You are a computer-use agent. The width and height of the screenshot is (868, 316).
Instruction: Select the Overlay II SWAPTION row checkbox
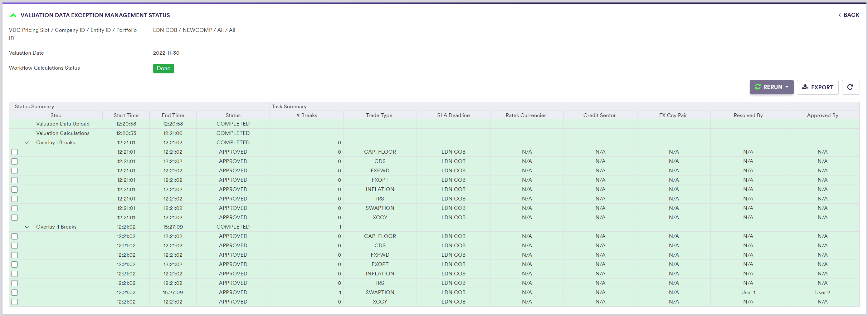[x=14, y=293]
